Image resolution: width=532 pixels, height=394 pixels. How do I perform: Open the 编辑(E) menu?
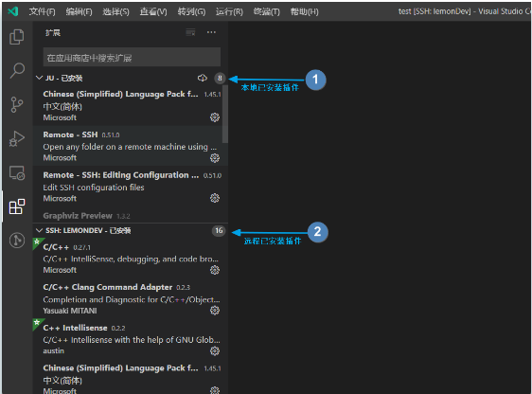pos(80,12)
